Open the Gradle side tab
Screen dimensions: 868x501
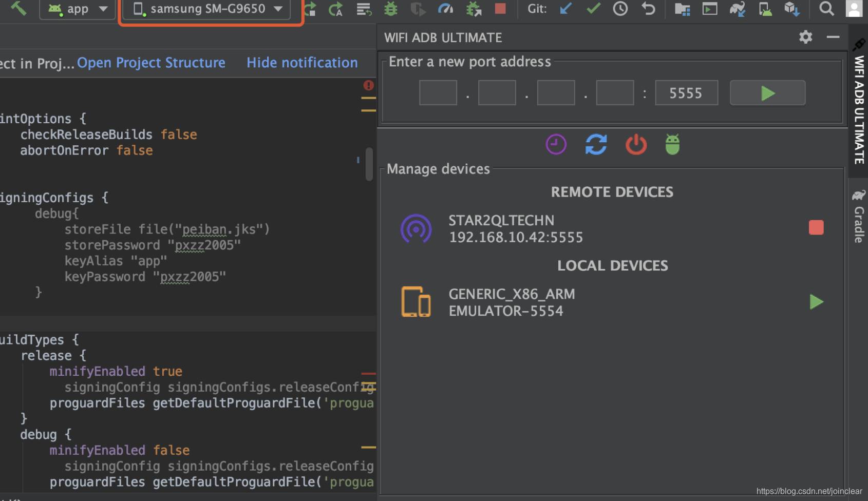859,217
